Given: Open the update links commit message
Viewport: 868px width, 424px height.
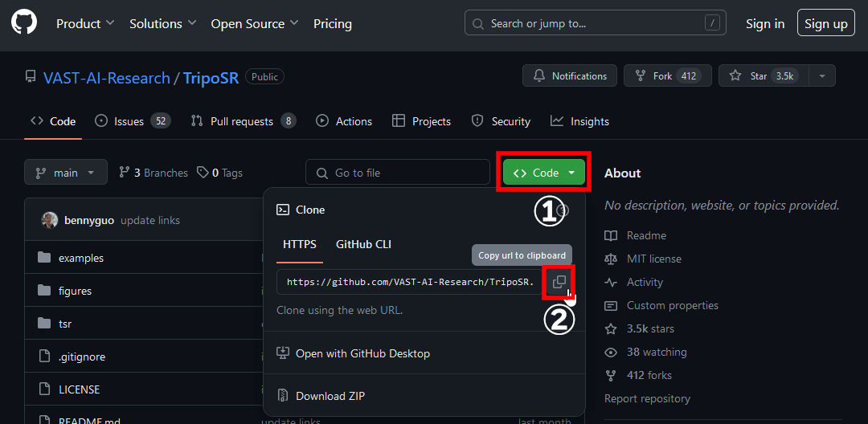Looking at the screenshot, I should tap(150, 220).
